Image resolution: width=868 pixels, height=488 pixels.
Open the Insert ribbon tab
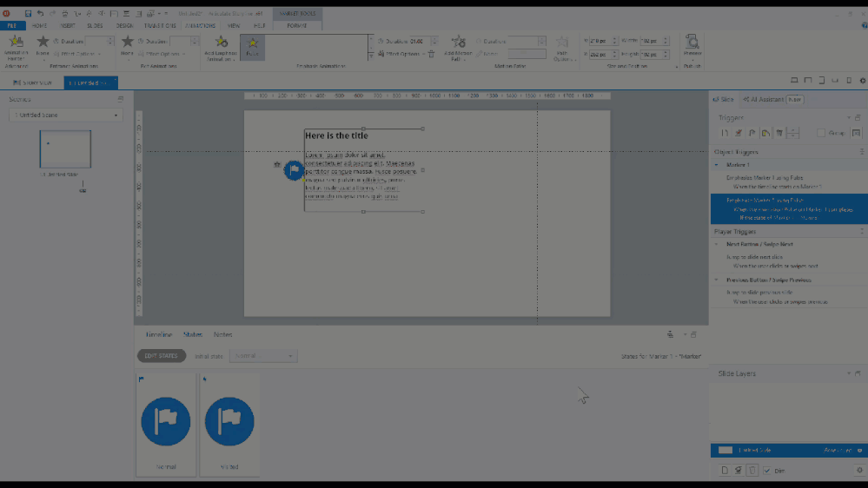[68, 25]
